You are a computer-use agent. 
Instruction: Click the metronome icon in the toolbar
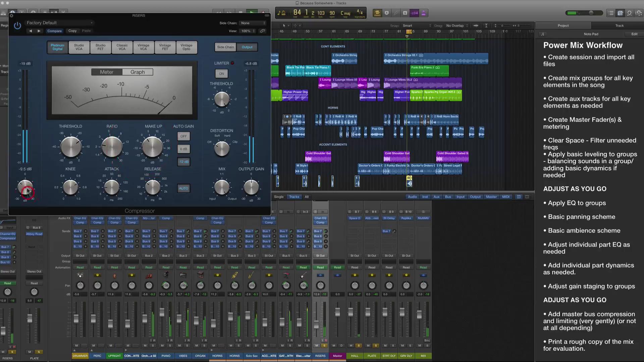pyautogui.click(x=424, y=13)
